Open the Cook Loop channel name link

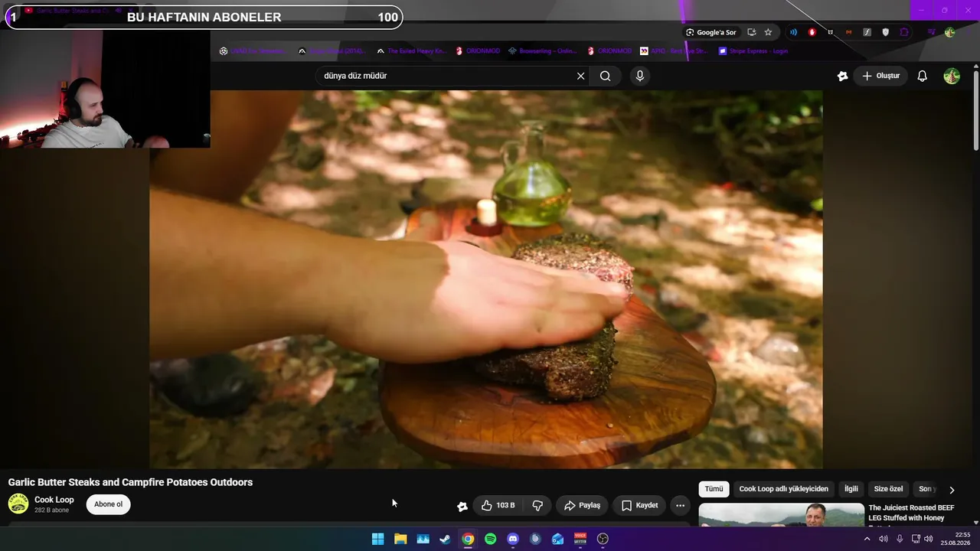click(x=54, y=500)
